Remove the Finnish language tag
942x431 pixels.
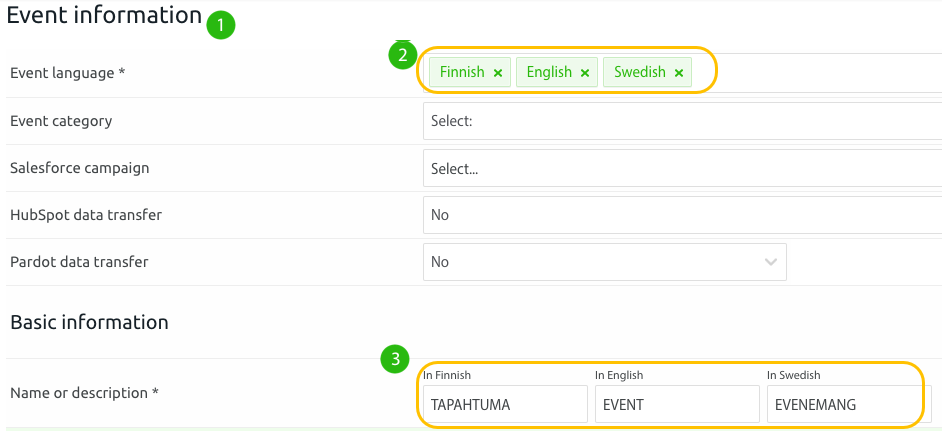[497, 73]
